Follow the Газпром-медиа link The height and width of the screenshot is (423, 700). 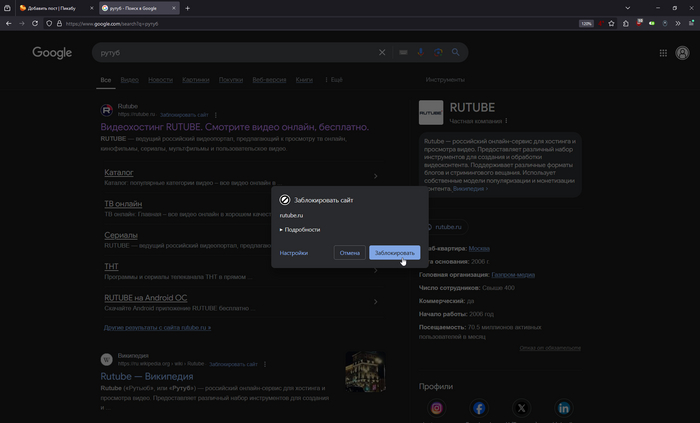pyautogui.click(x=513, y=275)
